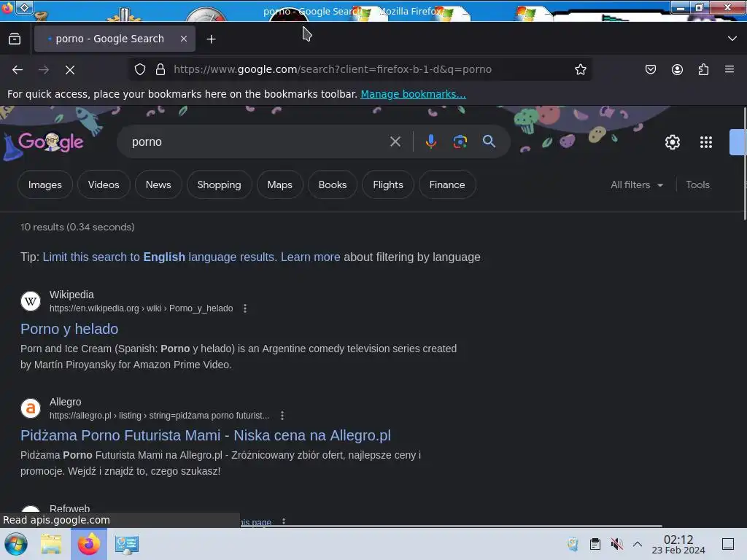Open the Firefox hamburger application menu
This screenshot has width=747, height=560.
[729, 69]
